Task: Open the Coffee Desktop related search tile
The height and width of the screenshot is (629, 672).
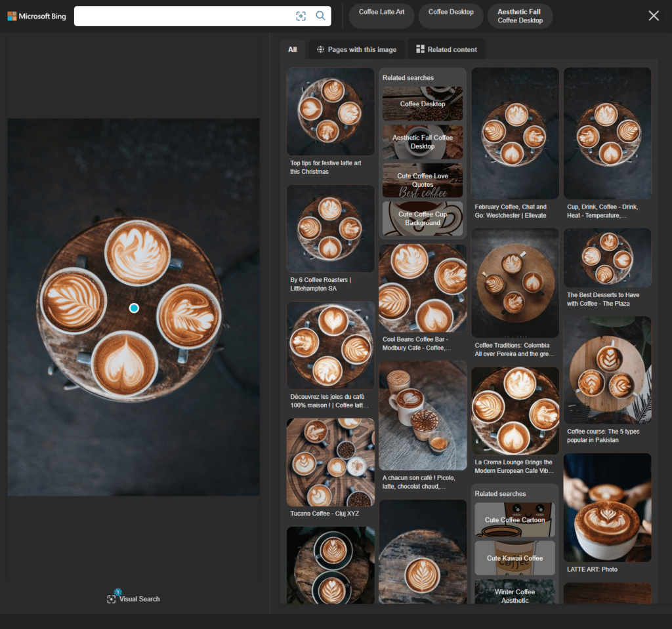Action: click(x=422, y=104)
